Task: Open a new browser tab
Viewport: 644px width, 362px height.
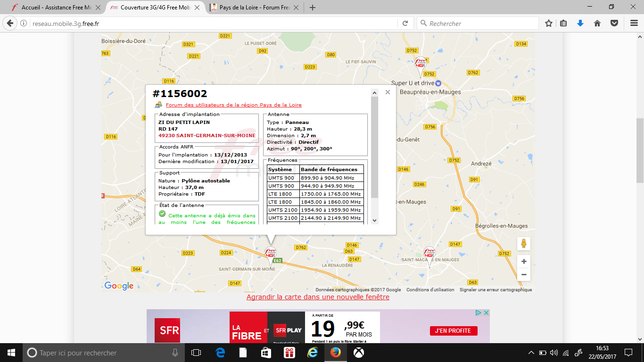Action: tap(312, 8)
